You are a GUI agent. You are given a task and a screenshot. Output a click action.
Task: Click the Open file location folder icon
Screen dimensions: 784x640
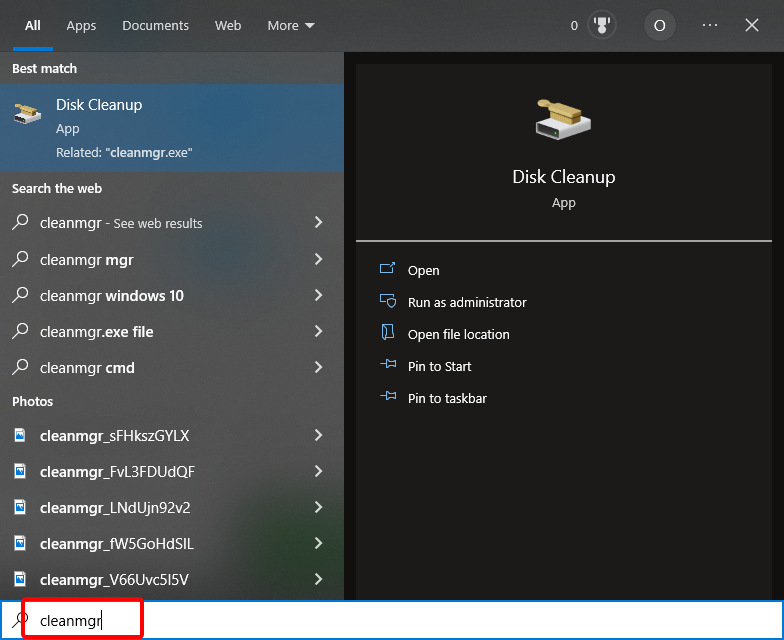click(388, 334)
